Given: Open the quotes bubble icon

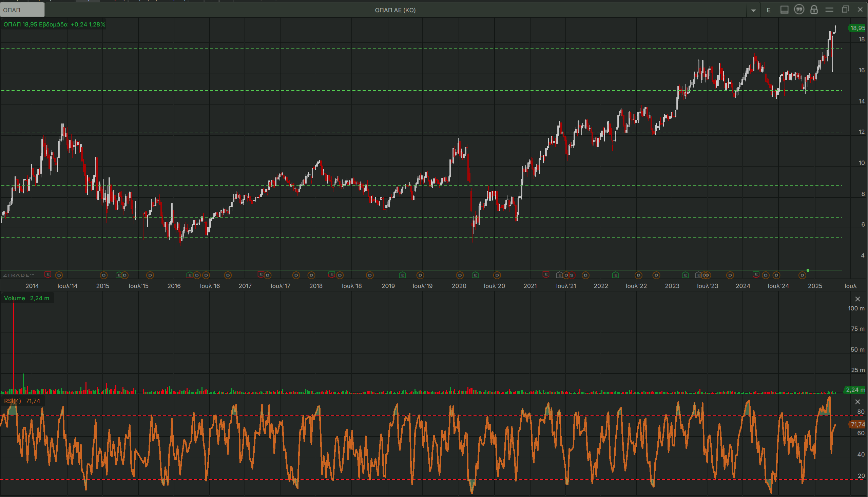Looking at the screenshot, I should point(799,9).
